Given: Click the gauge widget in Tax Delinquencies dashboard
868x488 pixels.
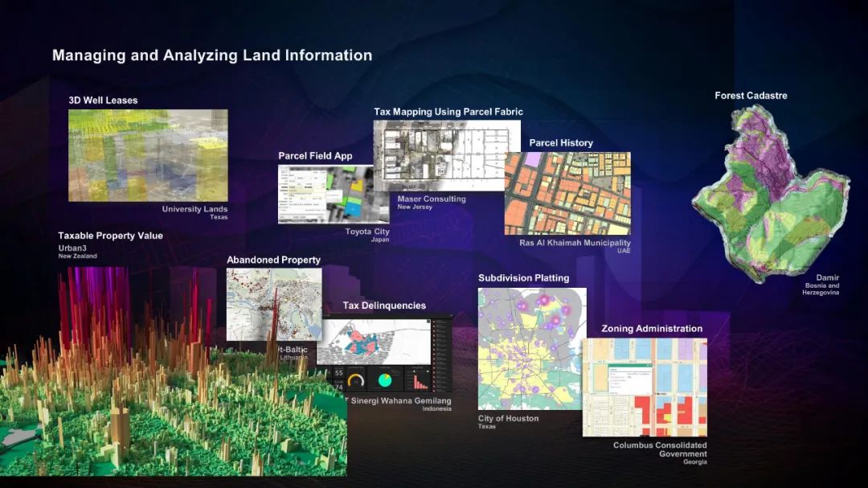Looking at the screenshot, I should pos(358,379).
